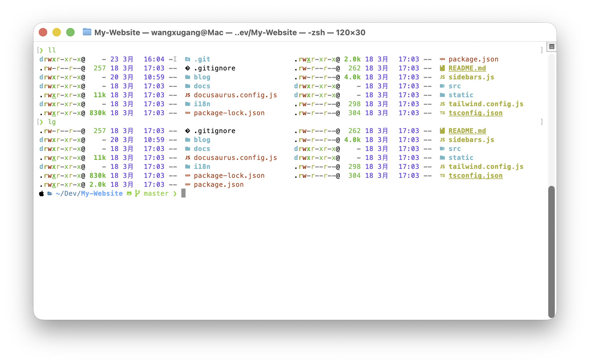The height and width of the screenshot is (364, 590).
Task: Click the window title text My-Website — wangxugang@Mac
Action: point(159,33)
